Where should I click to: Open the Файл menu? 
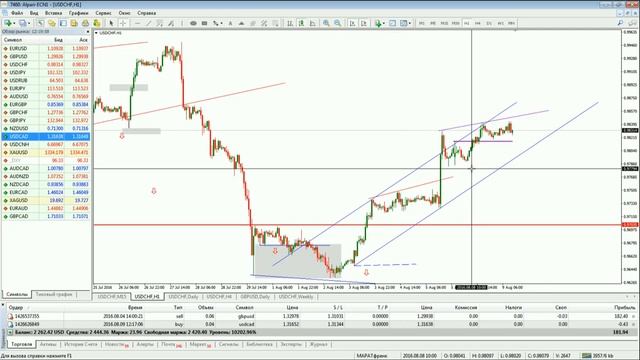point(17,13)
